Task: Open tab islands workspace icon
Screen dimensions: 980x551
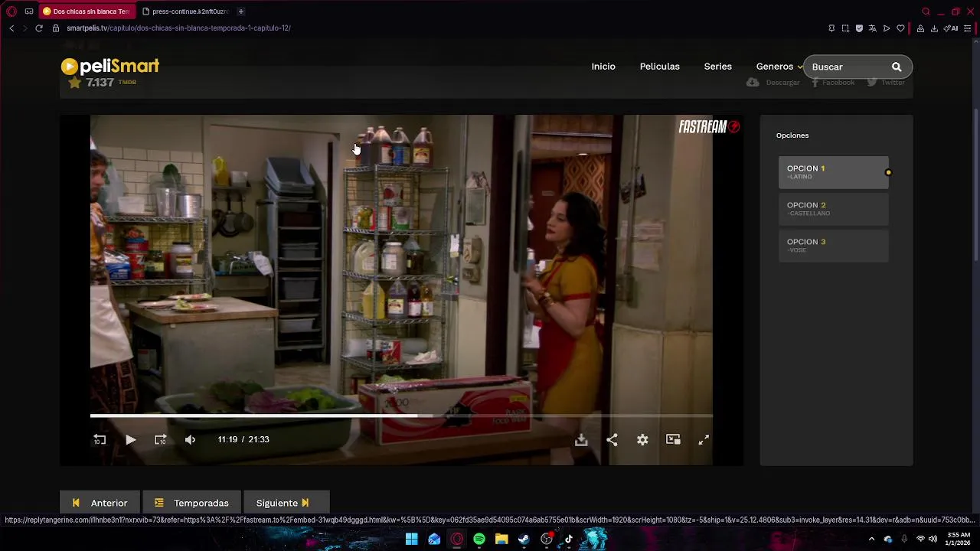Action: tap(29, 11)
